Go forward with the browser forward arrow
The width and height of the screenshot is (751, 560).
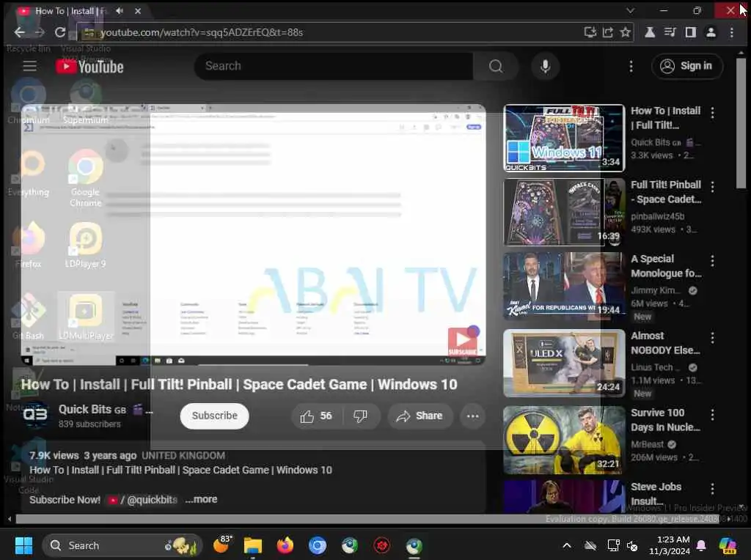pos(40,32)
